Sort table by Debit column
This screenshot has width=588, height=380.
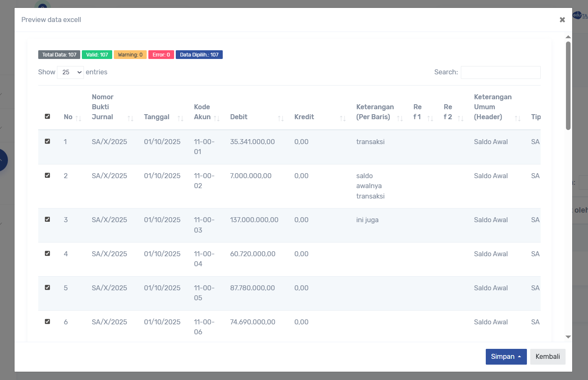click(x=256, y=117)
